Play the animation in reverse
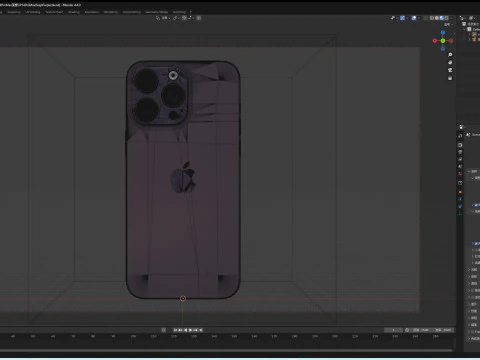This screenshot has height=360, width=480. point(186,330)
